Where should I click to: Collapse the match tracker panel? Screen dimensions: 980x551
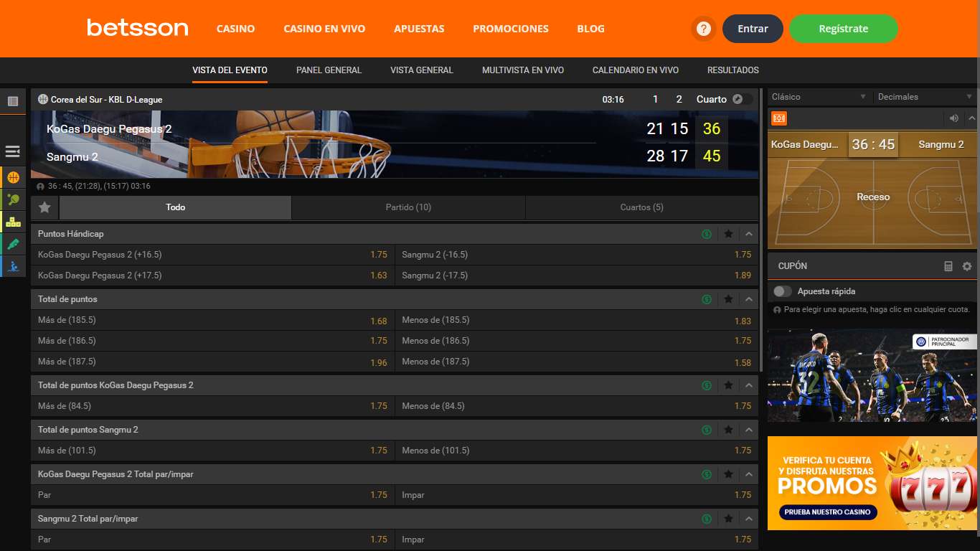(x=971, y=118)
